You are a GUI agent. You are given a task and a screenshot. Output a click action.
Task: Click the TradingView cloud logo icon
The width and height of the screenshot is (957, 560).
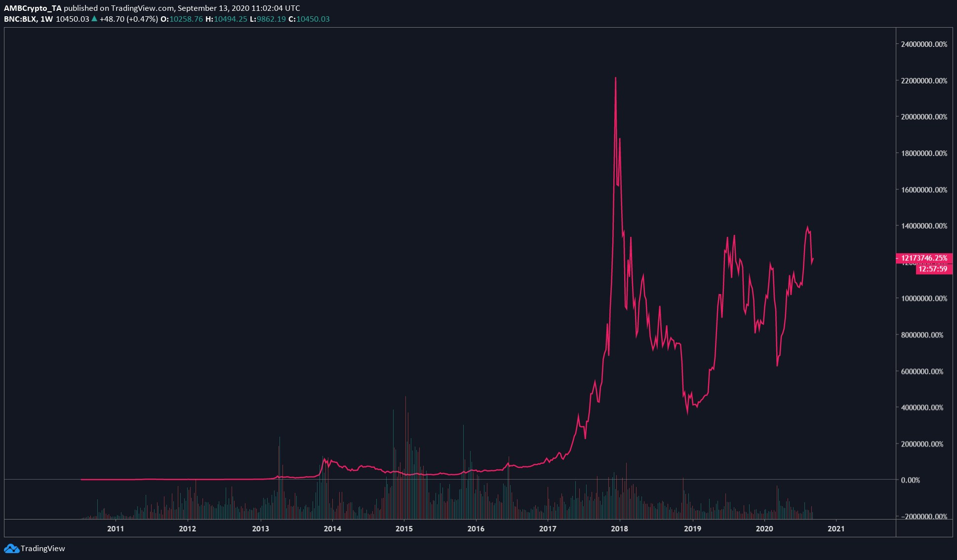11,548
